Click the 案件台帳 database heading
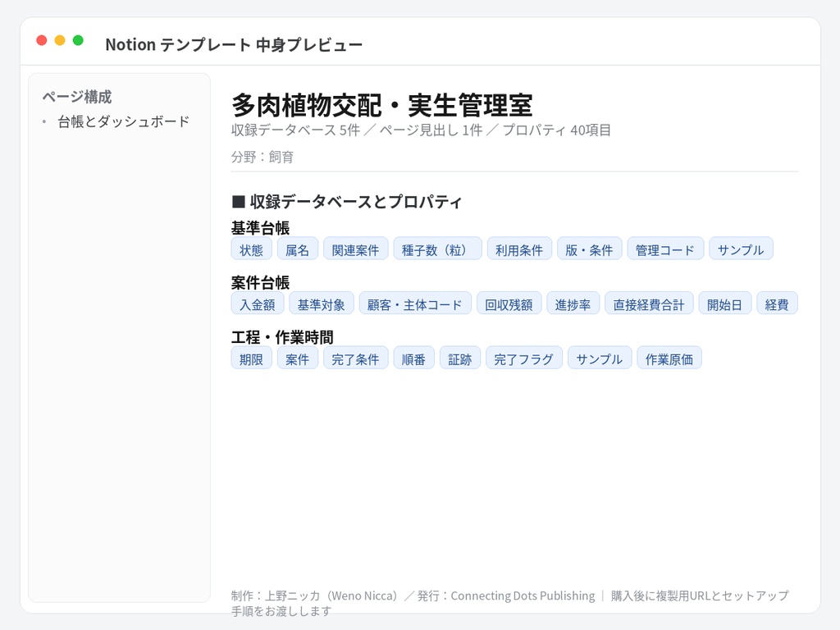Screen dimensions: 840x630 tap(260, 282)
